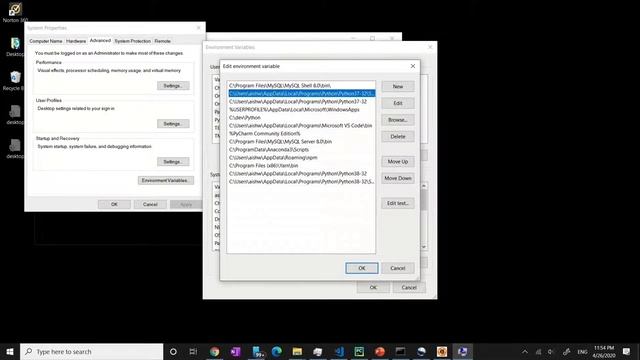Viewport: 640px width, 360px height.
Task: Open User Profiles Settings button
Action: pyautogui.click(x=173, y=124)
